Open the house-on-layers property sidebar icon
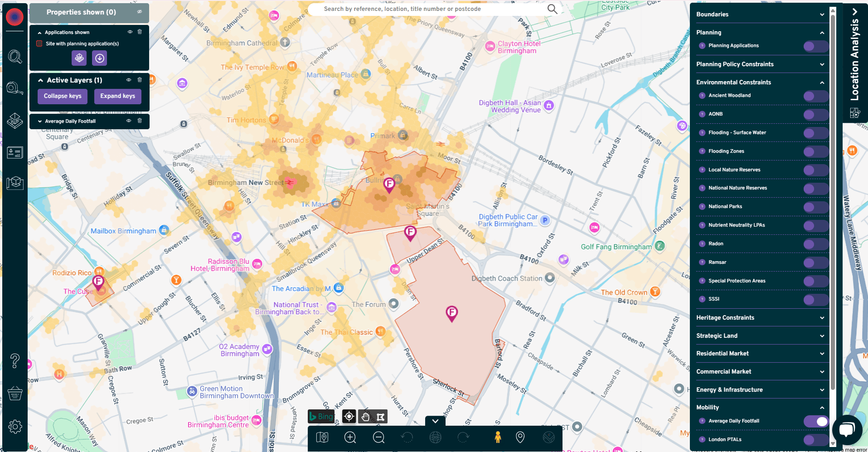The width and height of the screenshot is (868, 452). 15,121
